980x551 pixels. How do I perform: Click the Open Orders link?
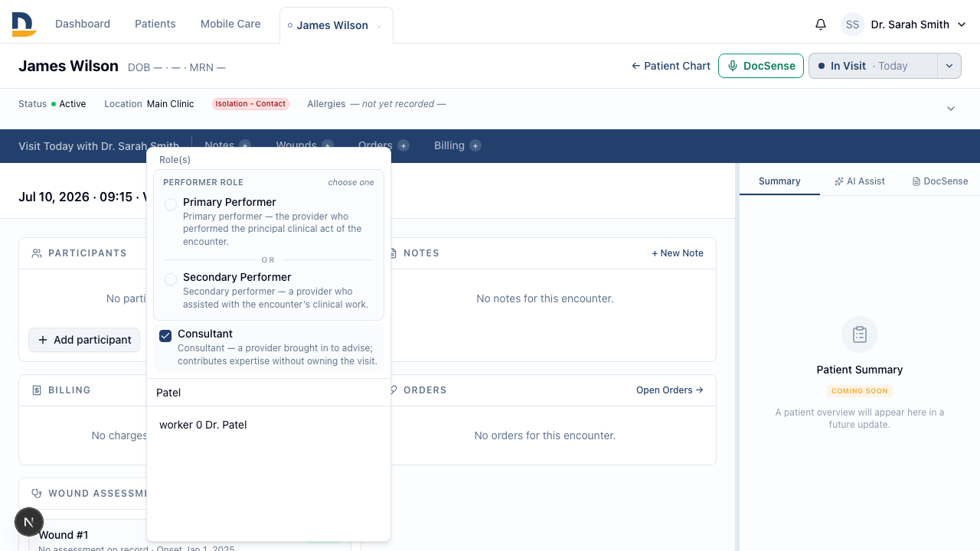[x=670, y=390]
